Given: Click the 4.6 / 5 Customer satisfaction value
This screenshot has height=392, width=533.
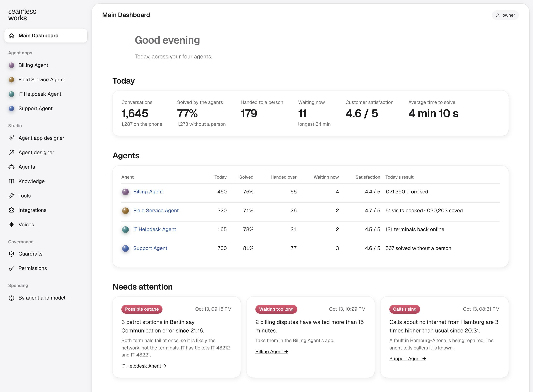Looking at the screenshot, I should point(361,113).
